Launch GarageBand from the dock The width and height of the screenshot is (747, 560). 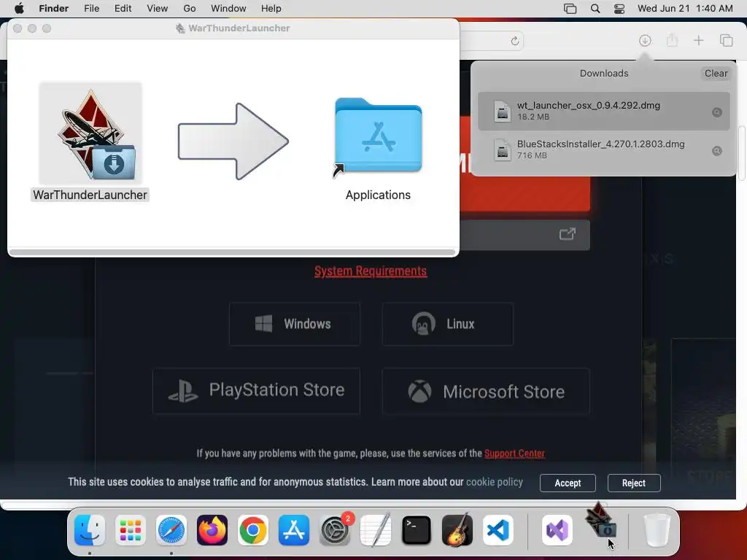pyautogui.click(x=457, y=530)
